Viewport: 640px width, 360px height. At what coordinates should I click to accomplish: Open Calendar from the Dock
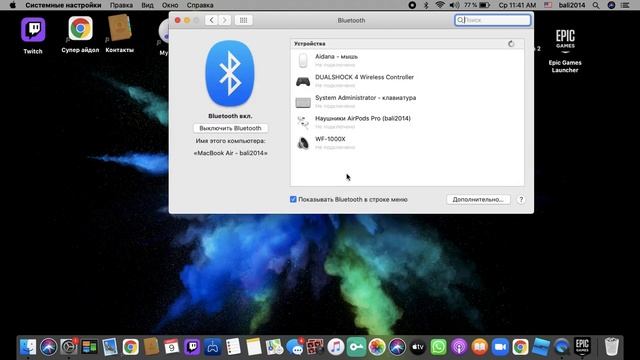click(x=171, y=347)
